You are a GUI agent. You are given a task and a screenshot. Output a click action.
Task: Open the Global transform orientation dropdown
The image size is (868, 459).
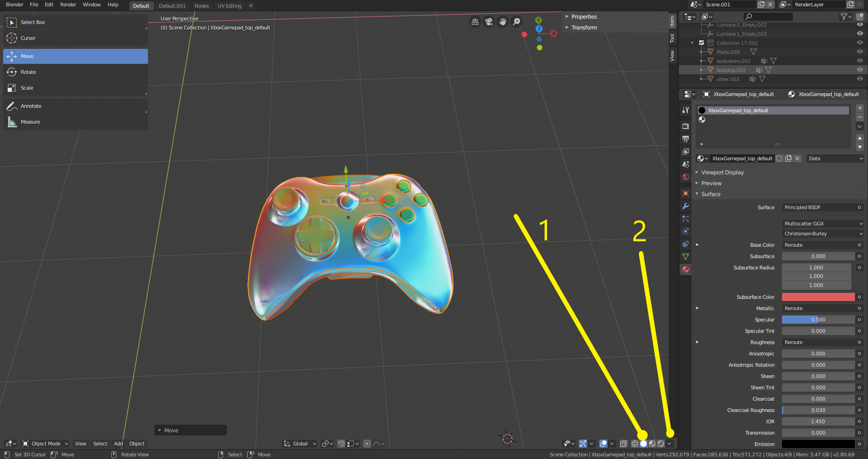point(300,444)
